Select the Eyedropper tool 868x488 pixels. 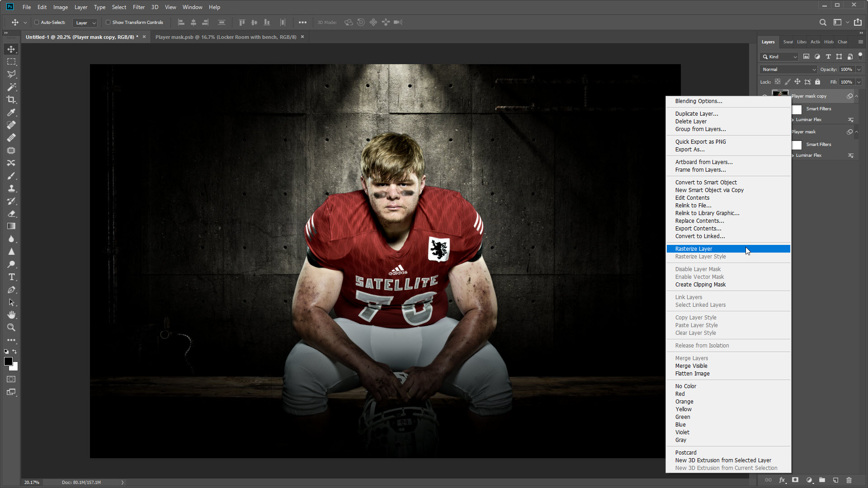(11, 112)
